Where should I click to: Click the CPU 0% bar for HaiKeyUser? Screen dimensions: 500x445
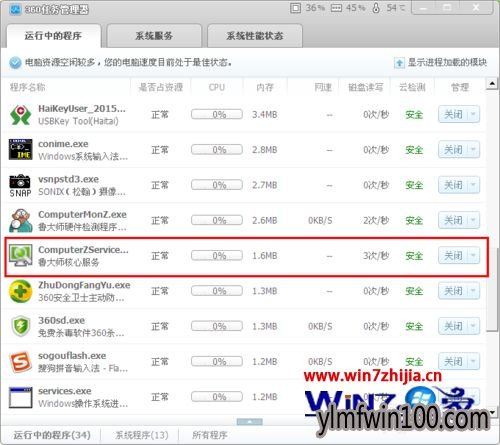(217, 114)
